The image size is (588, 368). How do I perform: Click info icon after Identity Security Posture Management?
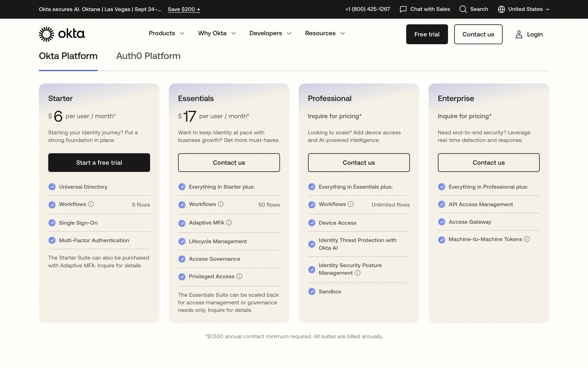pyautogui.click(x=357, y=273)
